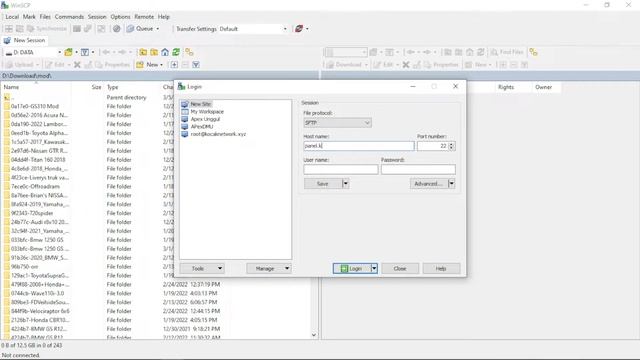
Task: Open Preferences gear icon in toolbar
Action: pyautogui.click(x=117, y=29)
